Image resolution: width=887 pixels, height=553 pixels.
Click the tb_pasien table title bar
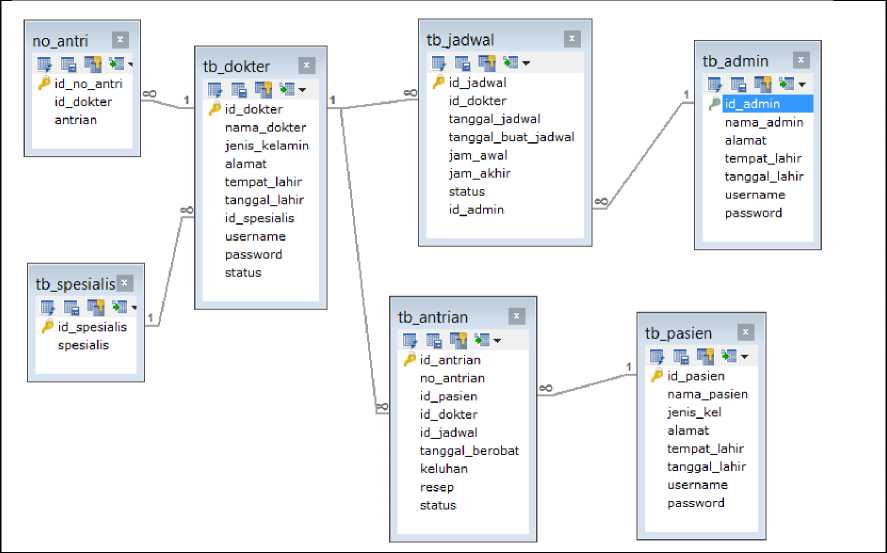coord(680,333)
